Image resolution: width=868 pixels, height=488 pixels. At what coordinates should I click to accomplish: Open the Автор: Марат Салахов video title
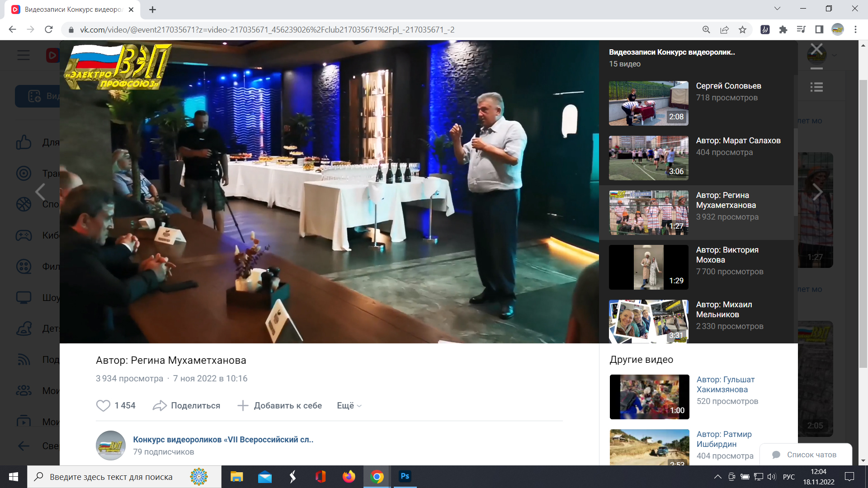pyautogui.click(x=738, y=141)
